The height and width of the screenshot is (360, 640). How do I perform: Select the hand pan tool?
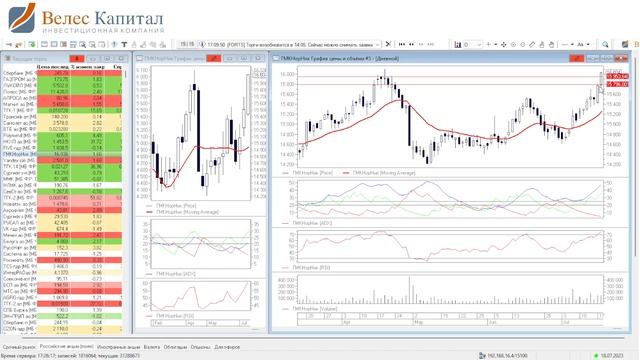[551, 44]
